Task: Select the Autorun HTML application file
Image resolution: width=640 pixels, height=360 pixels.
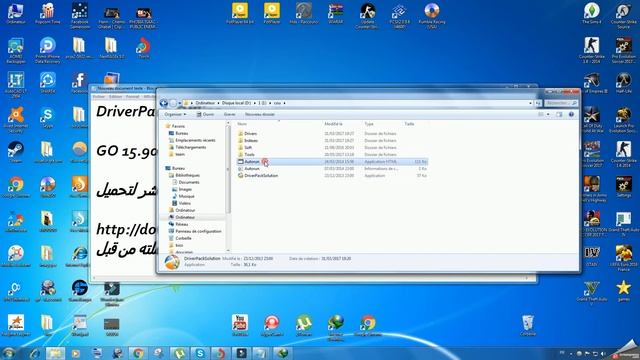Action: pos(332,162)
